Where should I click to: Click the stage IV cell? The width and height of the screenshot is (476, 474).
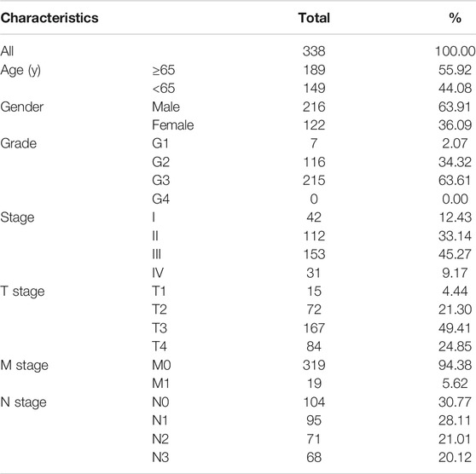click(158, 273)
